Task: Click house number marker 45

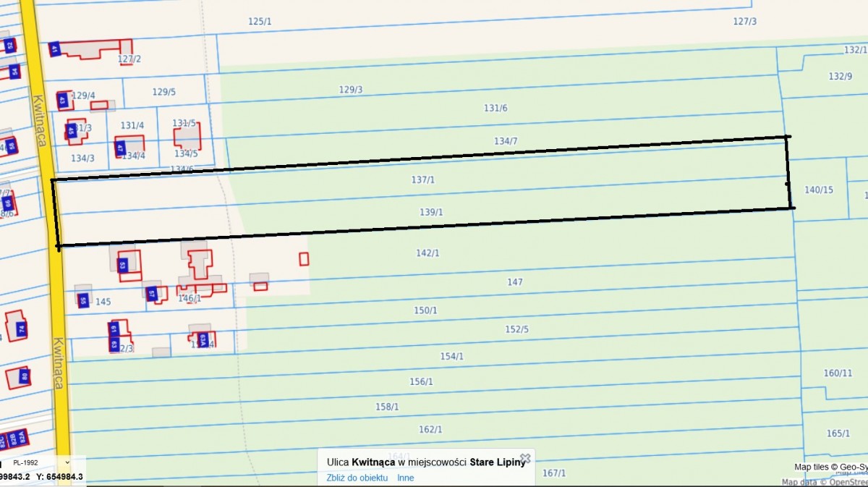Action: (x=71, y=131)
